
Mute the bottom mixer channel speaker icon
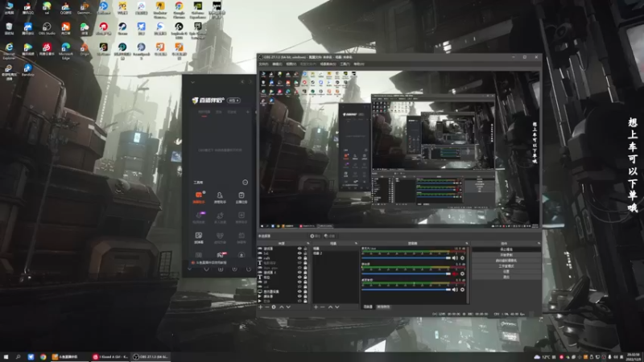tap(455, 290)
